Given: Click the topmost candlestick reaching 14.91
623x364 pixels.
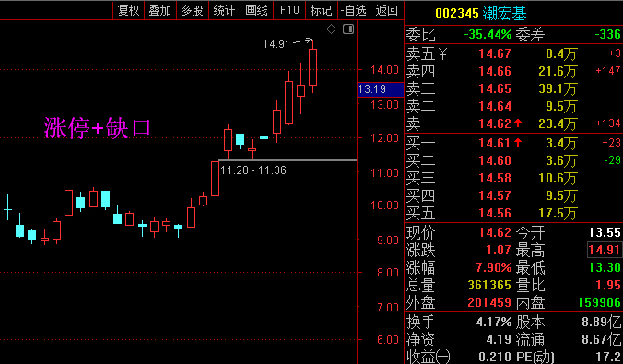Looking at the screenshot, I should pos(313,66).
